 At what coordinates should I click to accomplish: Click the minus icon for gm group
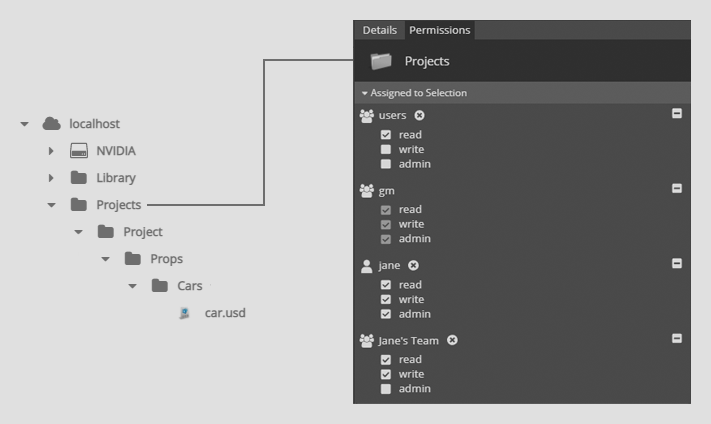(x=677, y=188)
